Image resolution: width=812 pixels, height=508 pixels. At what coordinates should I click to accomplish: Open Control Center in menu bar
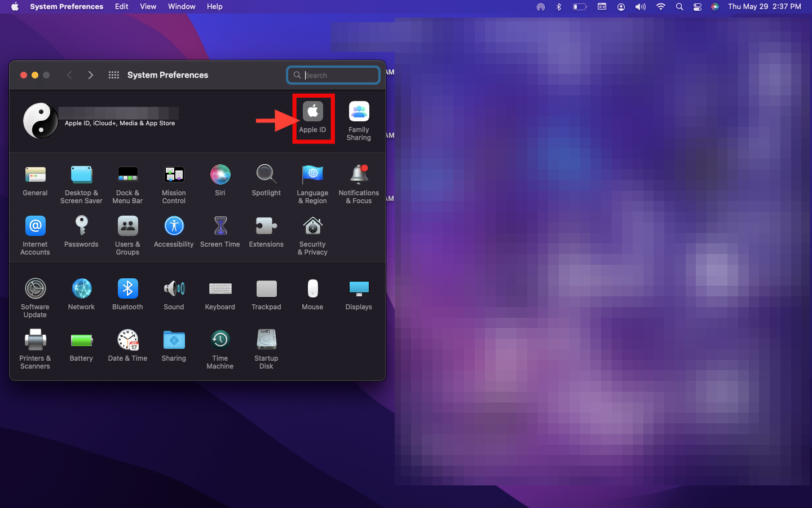click(x=698, y=7)
